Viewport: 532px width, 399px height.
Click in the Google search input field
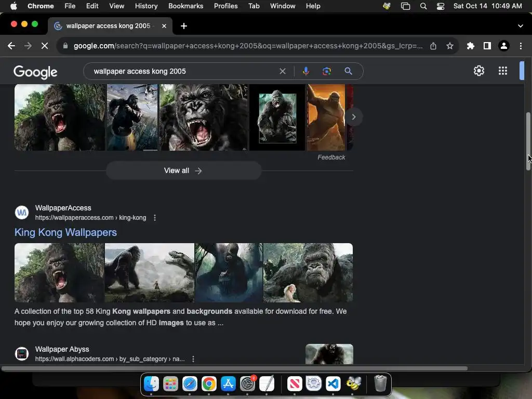tap(183, 71)
